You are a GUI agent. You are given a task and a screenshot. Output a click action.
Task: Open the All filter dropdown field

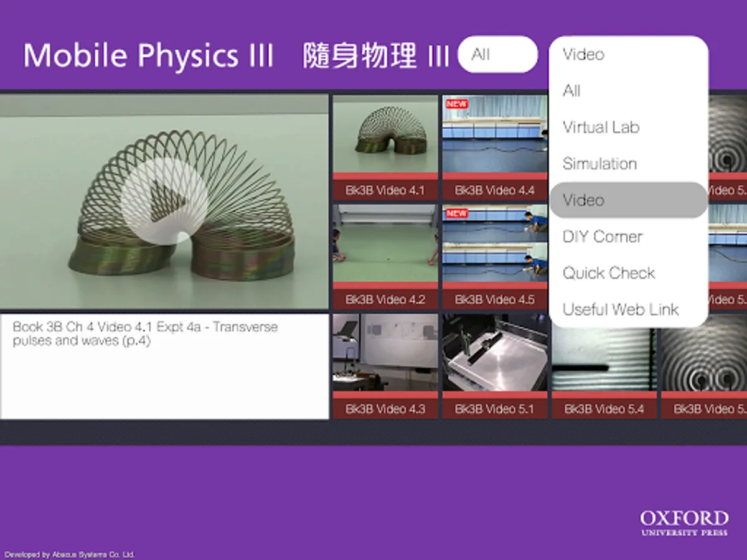tap(497, 55)
